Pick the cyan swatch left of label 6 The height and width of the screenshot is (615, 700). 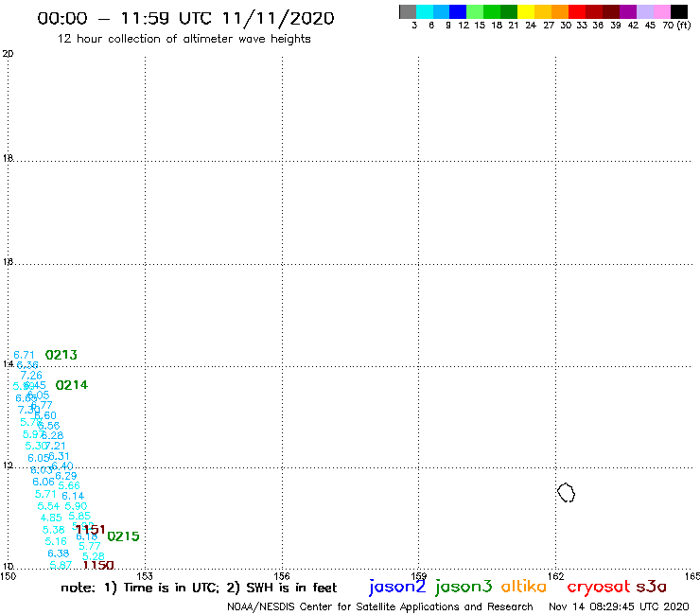coord(425,11)
